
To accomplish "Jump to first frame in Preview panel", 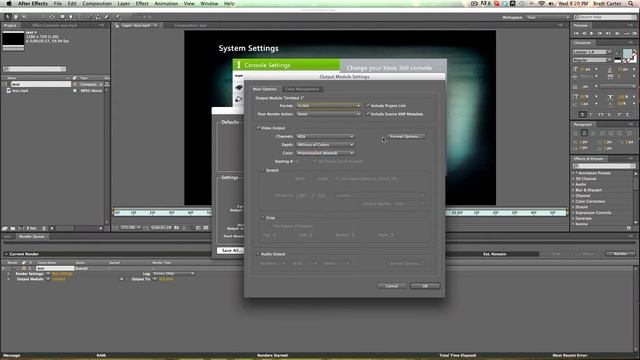I will (x=576, y=33).
